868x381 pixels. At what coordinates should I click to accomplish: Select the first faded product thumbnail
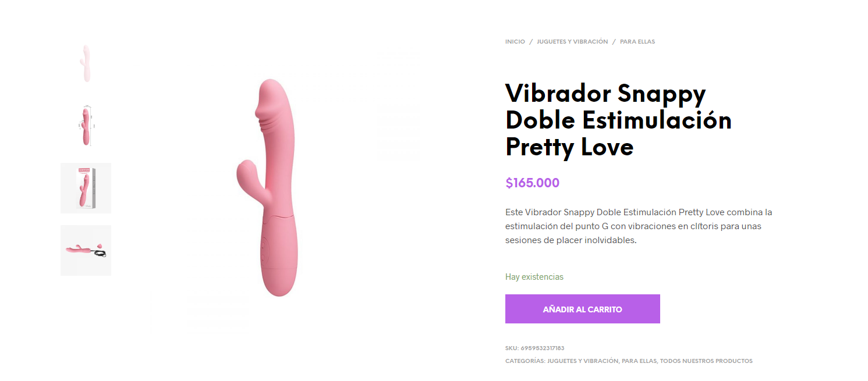coord(86,63)
